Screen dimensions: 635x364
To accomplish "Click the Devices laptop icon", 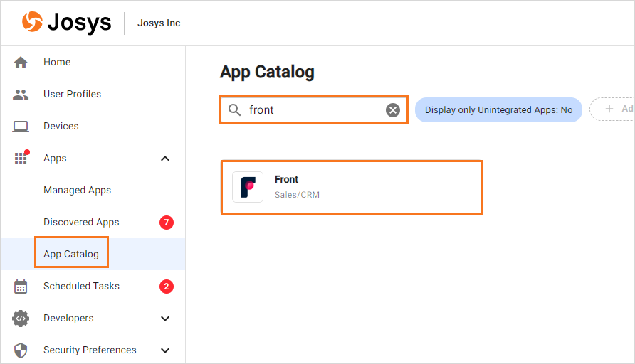I will 21,127.
